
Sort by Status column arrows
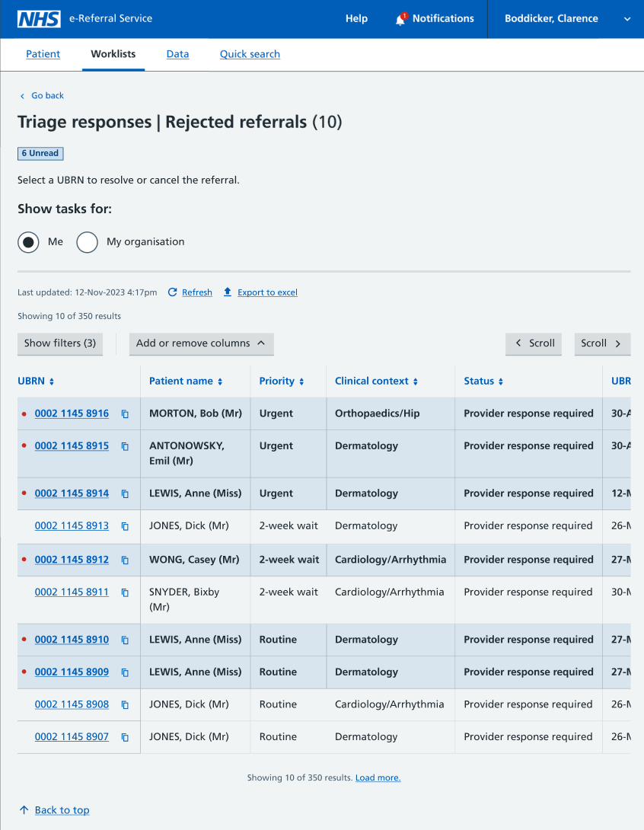coord(501,381)
